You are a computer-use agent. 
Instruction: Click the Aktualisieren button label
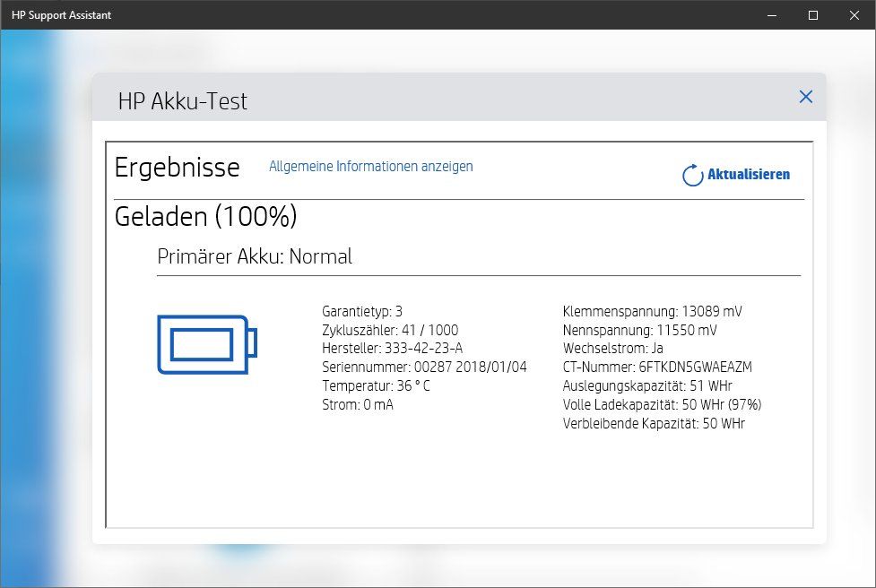[x=749, y=174]
